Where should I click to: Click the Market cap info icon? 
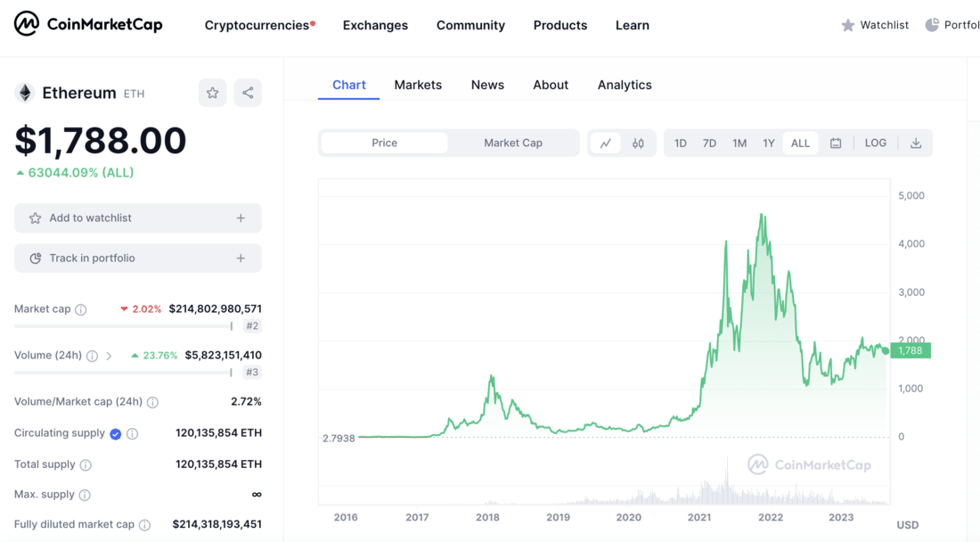(x=80, y=309)
